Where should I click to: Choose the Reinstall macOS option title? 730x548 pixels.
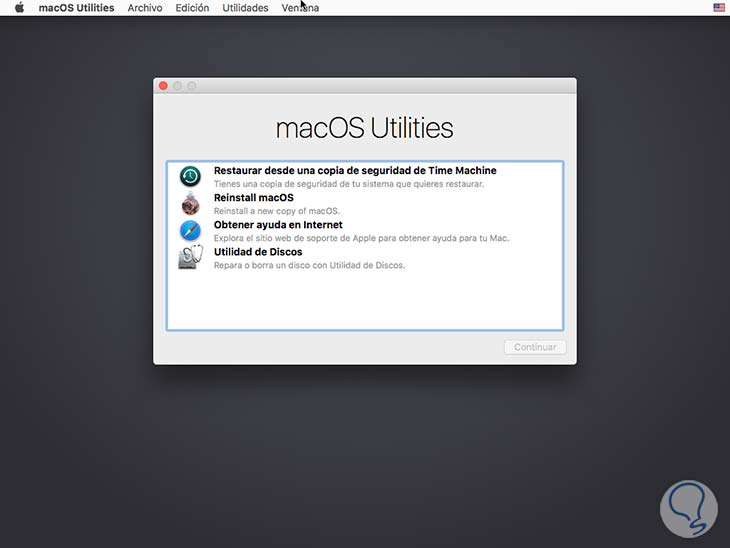pos(254,197)
